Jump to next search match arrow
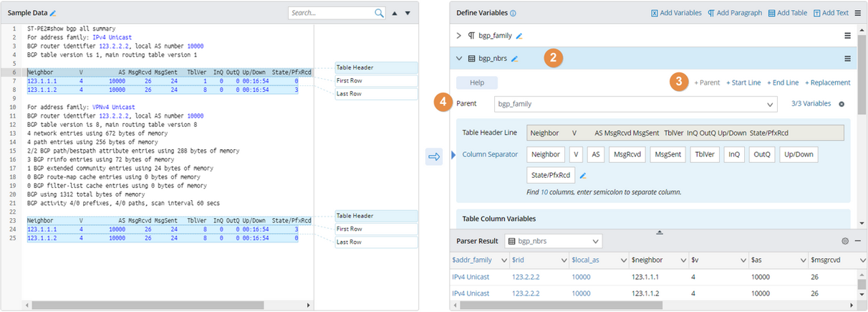 (x=408, y=13)
